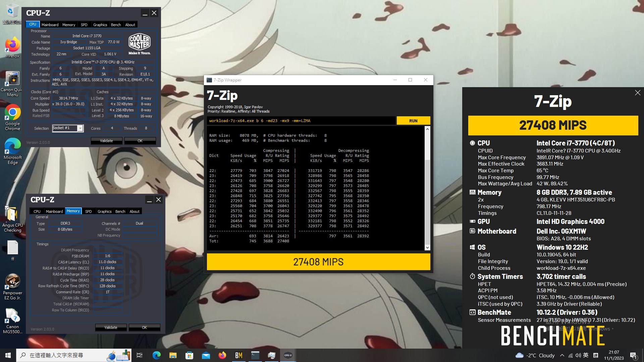Click OK in lower CPU-Z window

pos(145,327)
